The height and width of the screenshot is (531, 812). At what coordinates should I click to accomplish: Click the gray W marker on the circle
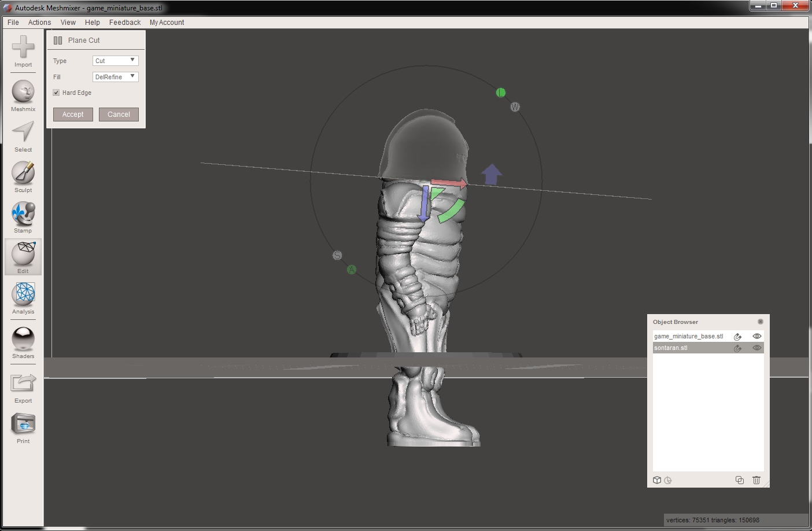point(515,107)
